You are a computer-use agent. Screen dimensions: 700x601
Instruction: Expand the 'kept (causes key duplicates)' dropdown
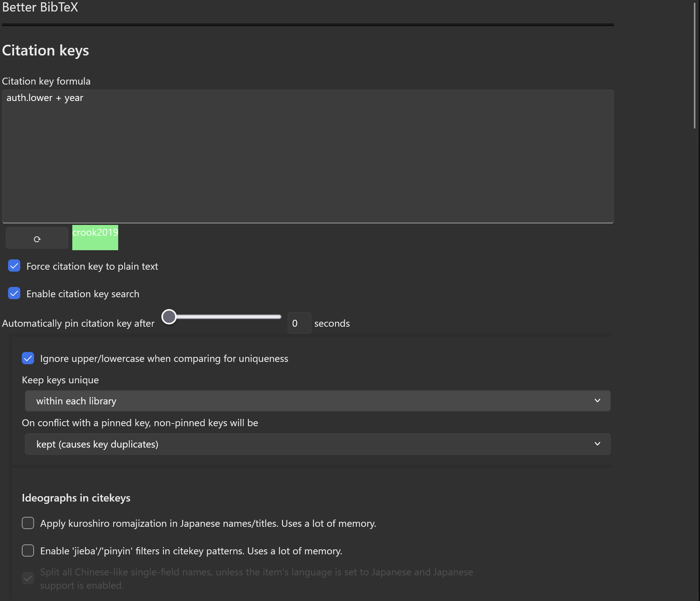tap(317, 444)
